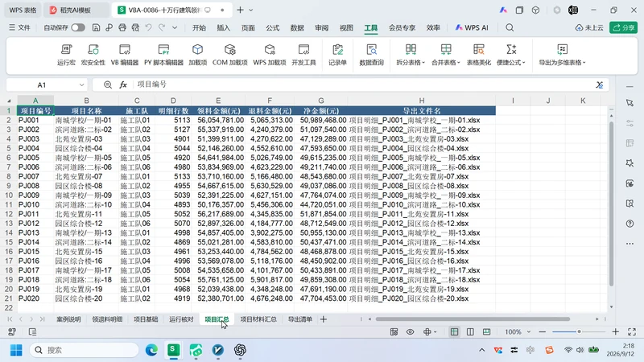
Task: Open WPS 加载项 manager
Action: (270, 55)
